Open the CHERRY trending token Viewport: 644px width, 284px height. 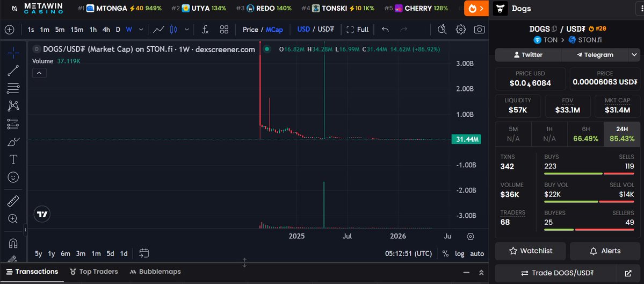(416, 8)
